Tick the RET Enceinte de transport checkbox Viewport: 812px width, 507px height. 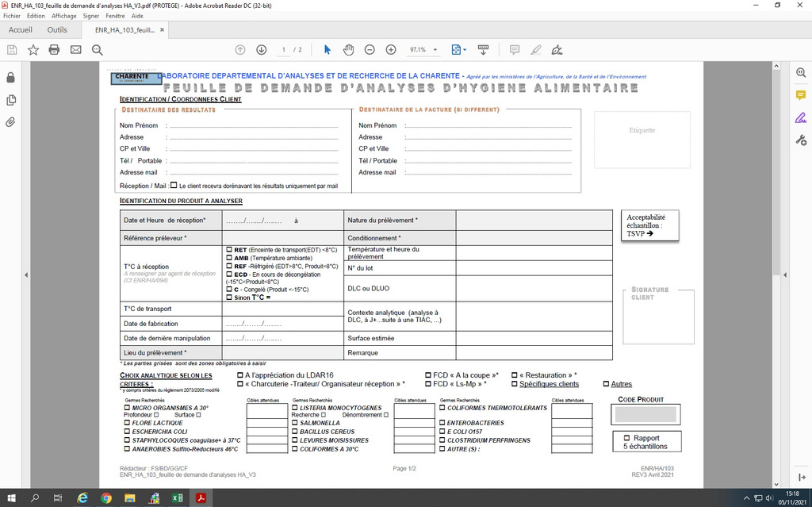(x=229, y=249)
